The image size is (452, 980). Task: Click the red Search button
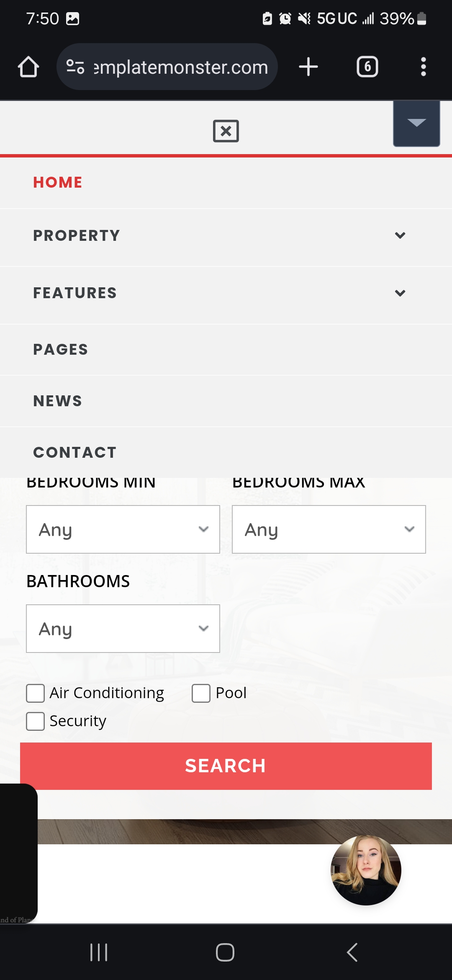tap(226, 766)
